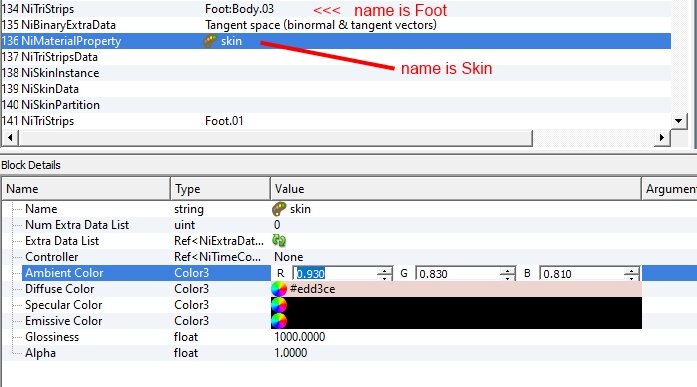697x387 pixels.
Task: Click the Arguments column header
Action: (669, 189)
